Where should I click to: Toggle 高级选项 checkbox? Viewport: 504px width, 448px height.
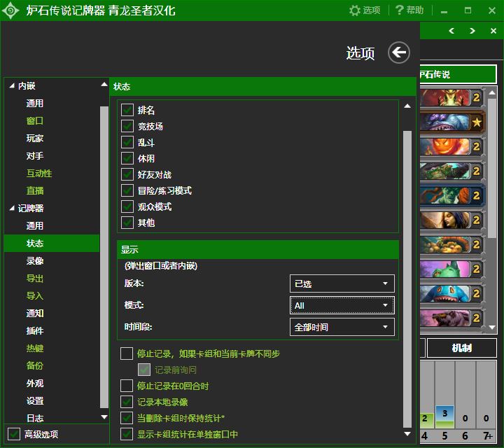tap(14, 434)
